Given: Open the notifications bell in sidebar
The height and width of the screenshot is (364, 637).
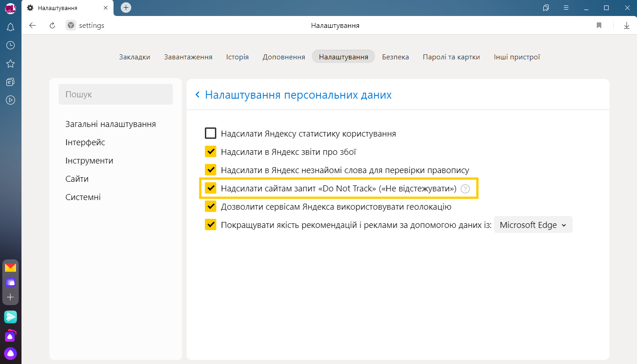Looking at the screenshot, I should tap(10, 27).
